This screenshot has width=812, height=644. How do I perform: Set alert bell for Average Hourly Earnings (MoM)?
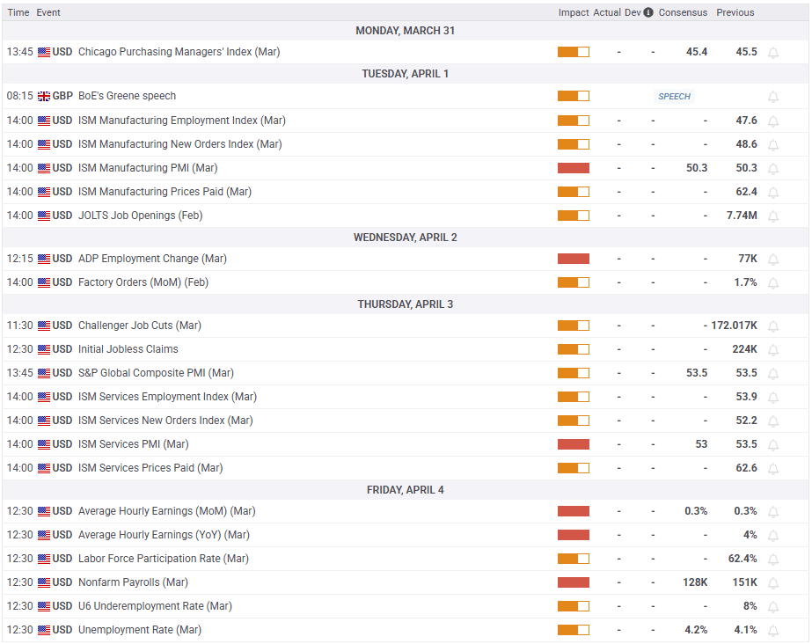click(773, 512)
